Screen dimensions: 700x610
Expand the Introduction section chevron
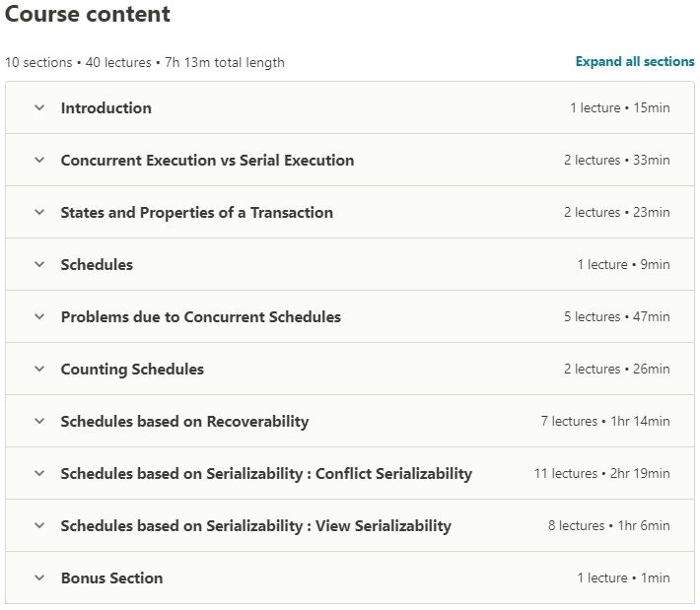39,108
